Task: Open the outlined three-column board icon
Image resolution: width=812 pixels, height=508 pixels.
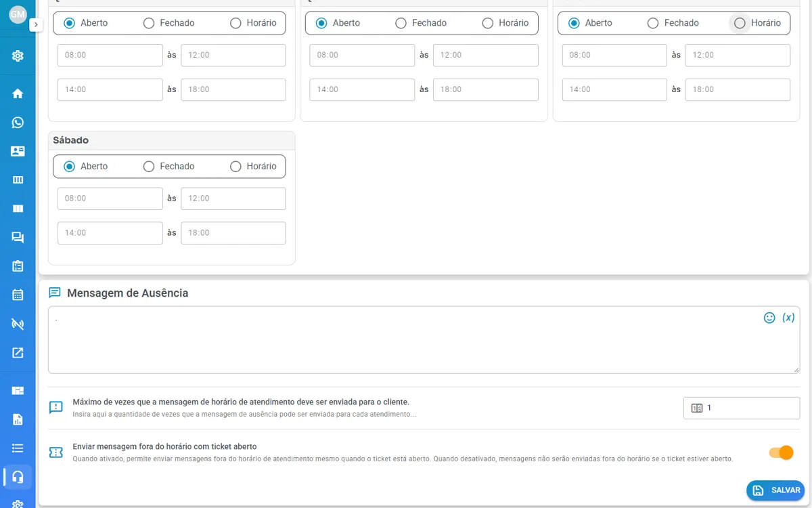Action: tap(18, 179)
